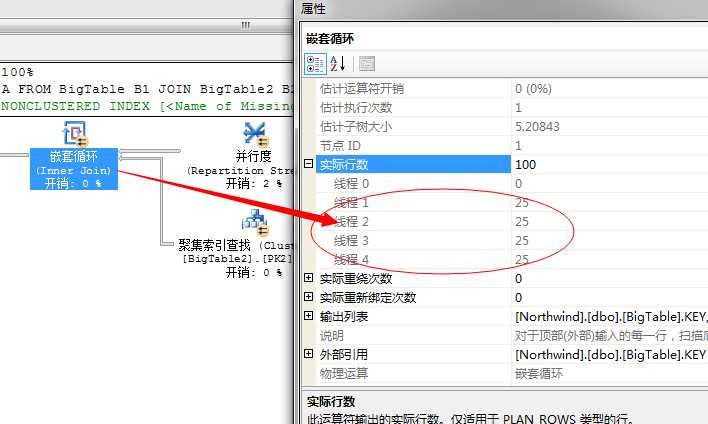Image resolution: width=708 pixels, height=424 pixels.
Task: Click the 5.20843 subtree cost value
Action: click(537, 126)
